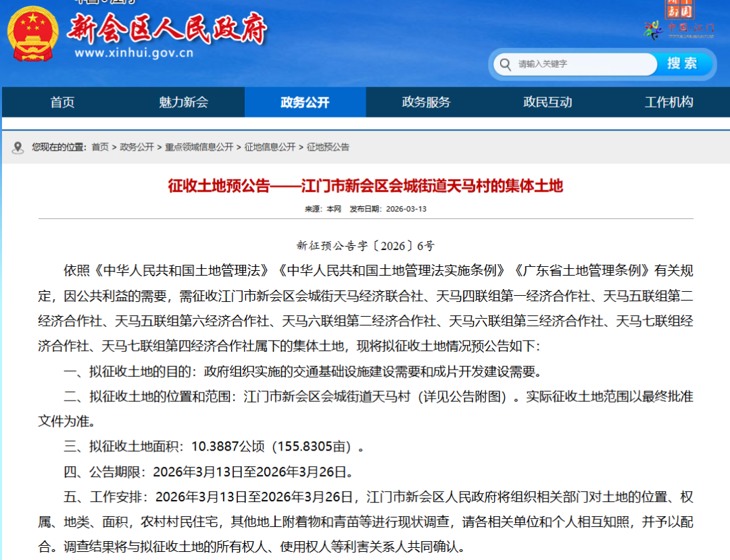Click the www.xinhui.gov.cn address text
This screenshot has height=560, width=730.
pos(134,53)
